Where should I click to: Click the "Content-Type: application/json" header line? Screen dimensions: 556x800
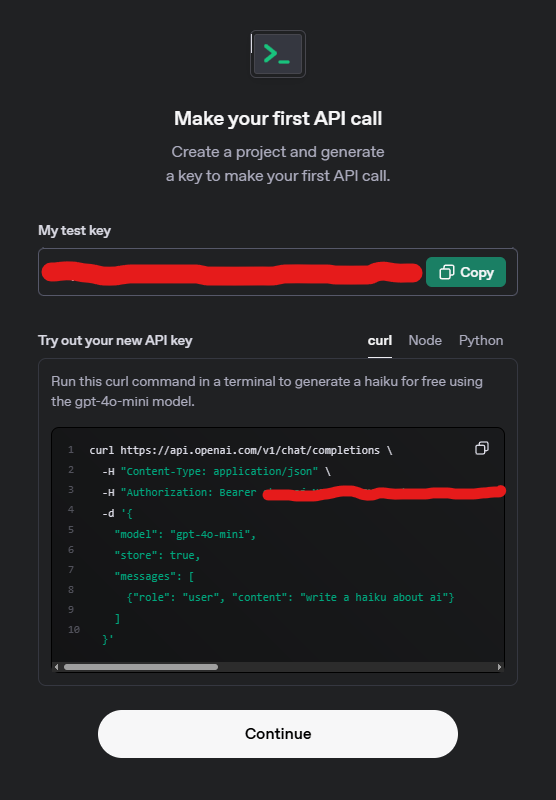pos(217,471)
